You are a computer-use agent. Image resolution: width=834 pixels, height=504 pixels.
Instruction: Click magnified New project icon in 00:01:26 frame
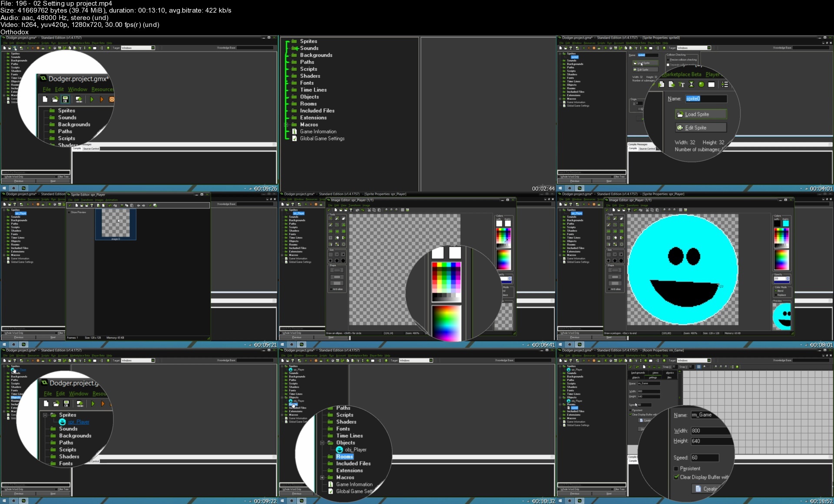point(45,99)
